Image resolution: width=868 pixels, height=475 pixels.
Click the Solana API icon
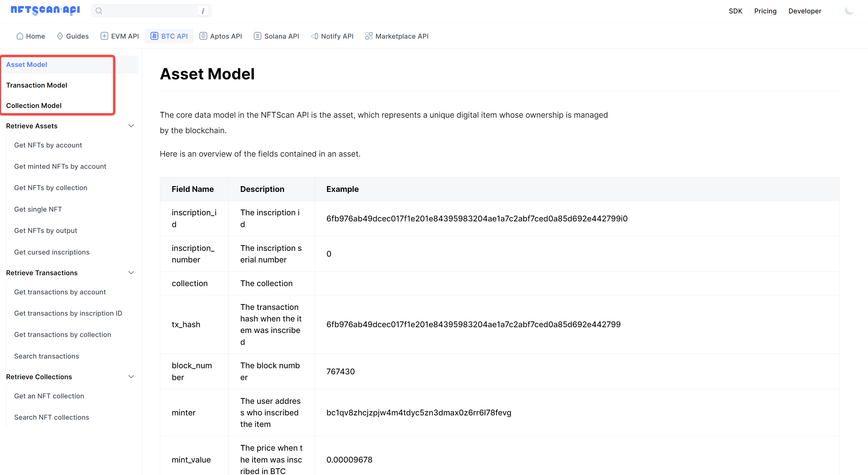(257, 36)
